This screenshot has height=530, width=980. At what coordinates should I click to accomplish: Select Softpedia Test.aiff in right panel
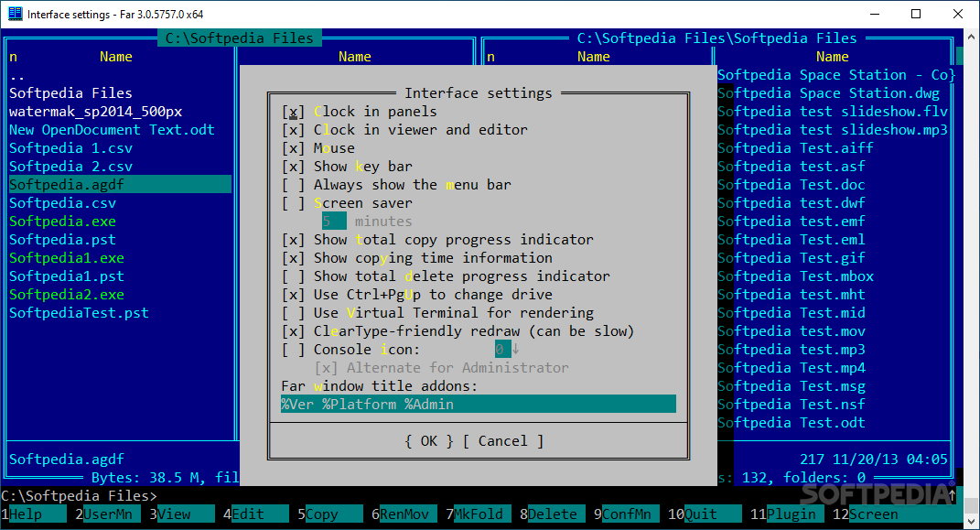click(x=796, y=148)
